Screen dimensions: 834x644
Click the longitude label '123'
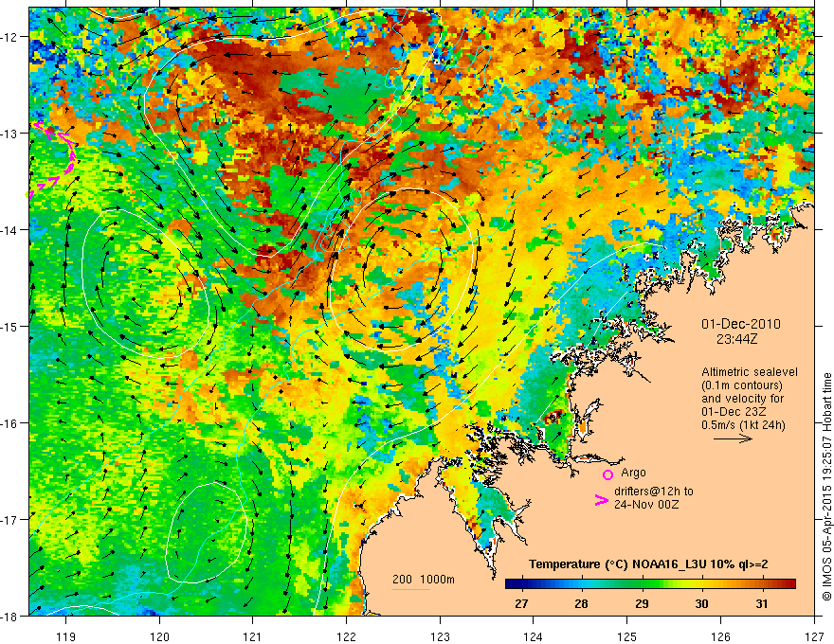(440, 636)
